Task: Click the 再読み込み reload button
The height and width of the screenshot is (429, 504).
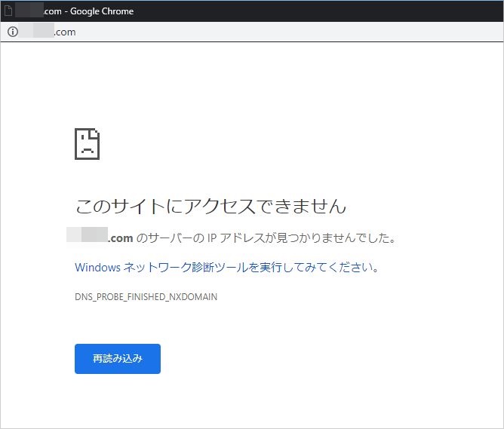Action: point(118,359)
